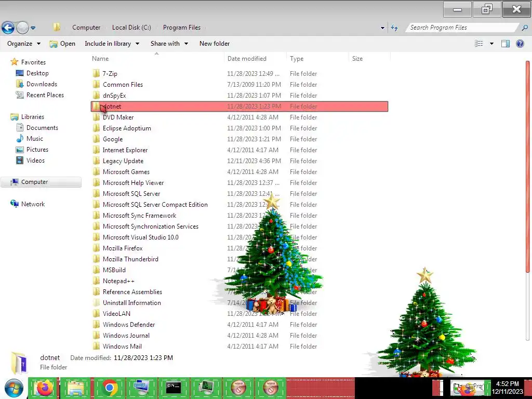This screenshot has height=399, width=532.
Task: Click the Mozilla Firefox folder name
Action: tap(123, 248)
